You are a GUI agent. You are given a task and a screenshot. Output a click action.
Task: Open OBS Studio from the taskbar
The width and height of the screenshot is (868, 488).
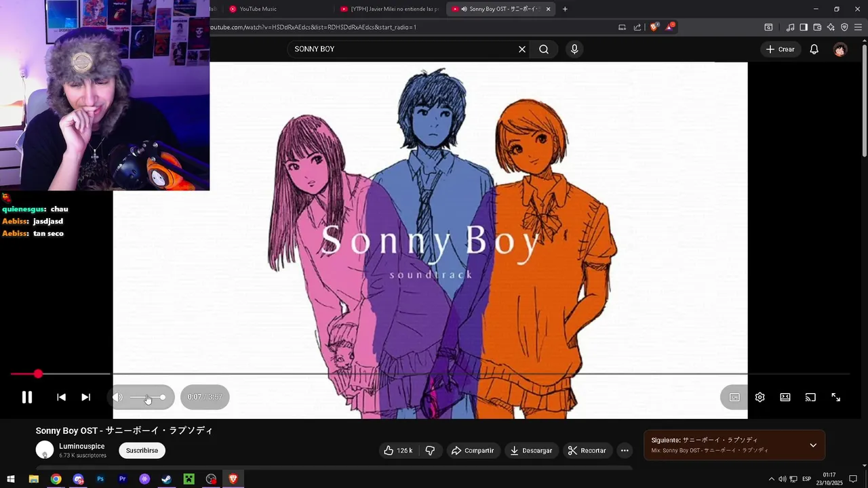[211, 479]
